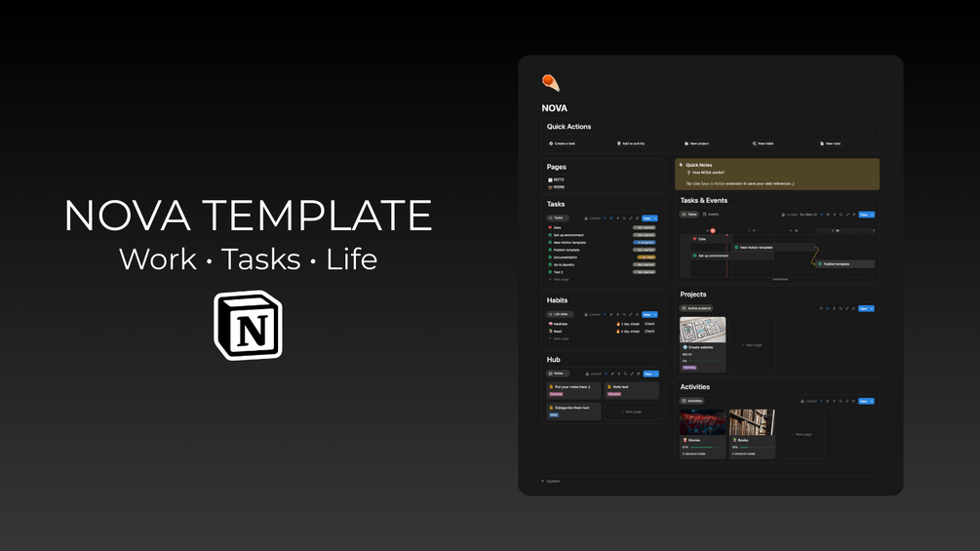980x551 pixels.
Task: Click the search icon in Tasks section
Action: point(624,218)
